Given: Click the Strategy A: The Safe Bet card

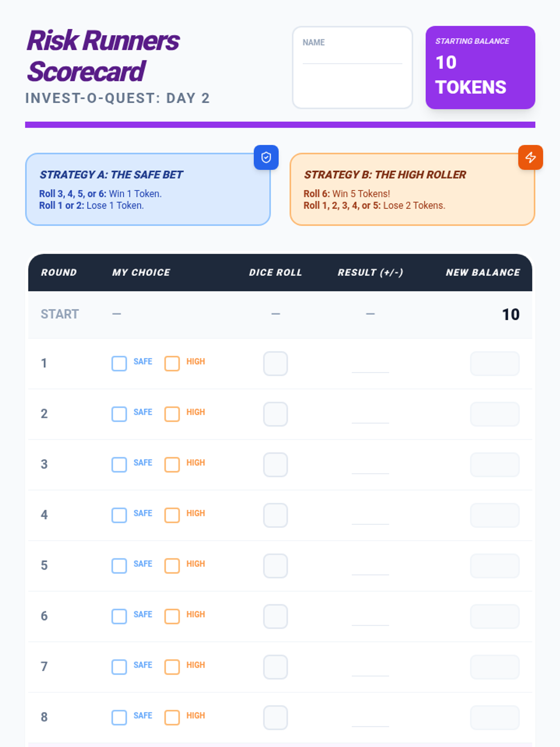Looking at the screenshot, I should (x=147, y=190).
